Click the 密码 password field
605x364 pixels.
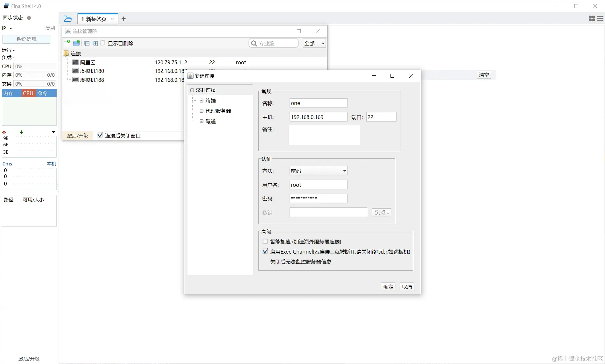[318, 199]
